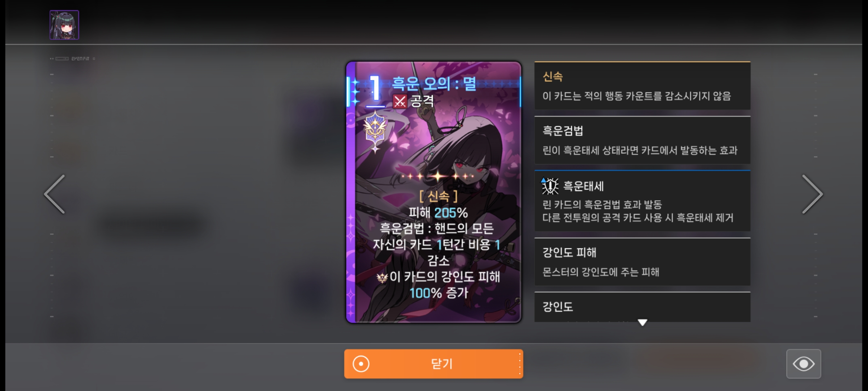Click the five-star rarity row on card
This screenshot has width=868, height=391.
pyautogui.click(x=438, y=177)
